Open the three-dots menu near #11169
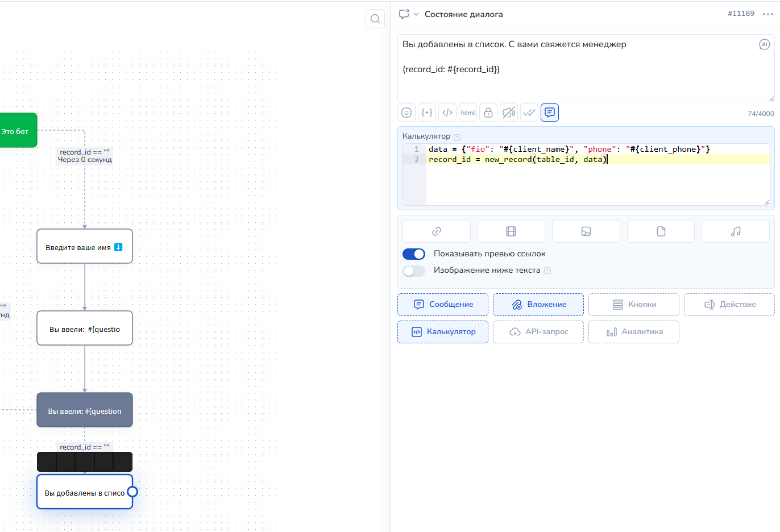Image resolution: width=780 pixels, height=532 pixels. (x=767, y=14)
